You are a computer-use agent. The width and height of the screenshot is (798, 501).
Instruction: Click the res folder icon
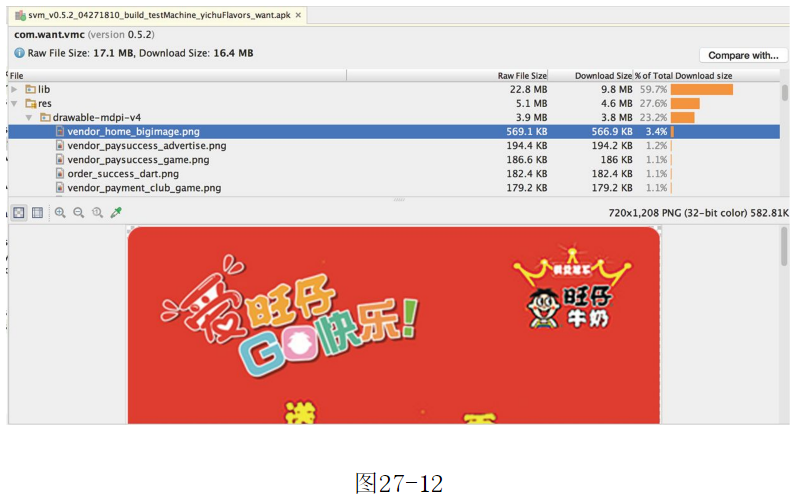click(x=30, y=103)
